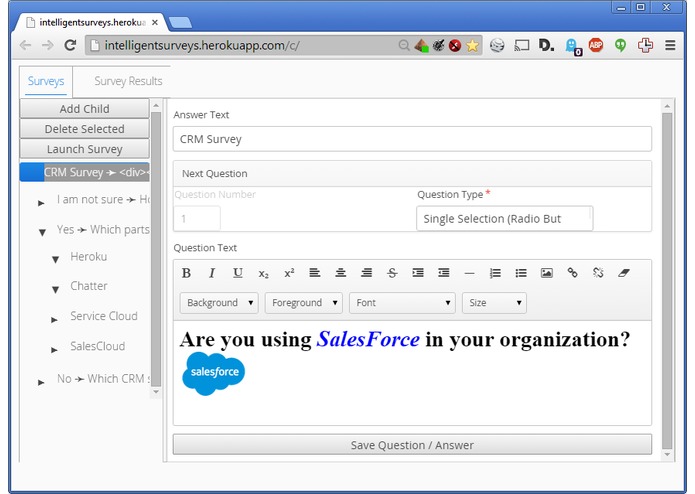Click the Salesforce logo image in editor
The image size is (695, 494).
point(213,373)
